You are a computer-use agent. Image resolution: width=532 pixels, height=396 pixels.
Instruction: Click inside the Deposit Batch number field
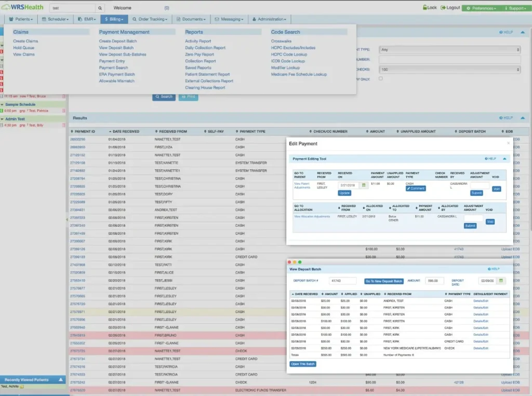pos(342,281)
